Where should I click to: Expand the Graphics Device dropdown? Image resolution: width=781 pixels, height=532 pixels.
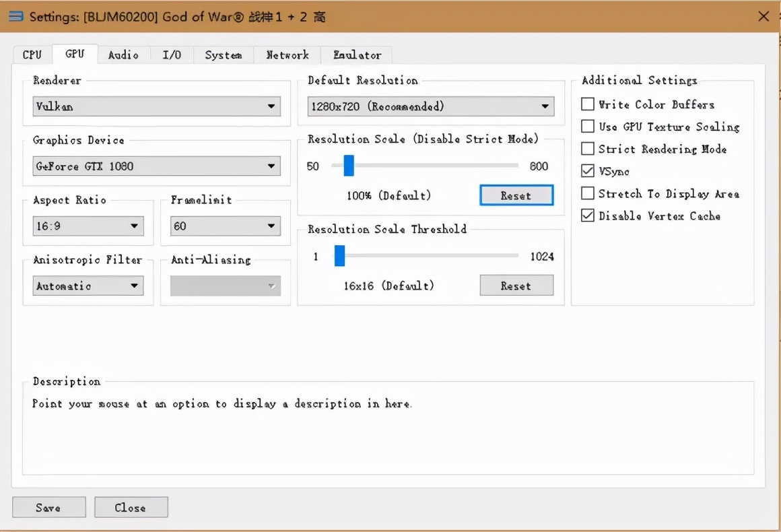coord(156,166)
